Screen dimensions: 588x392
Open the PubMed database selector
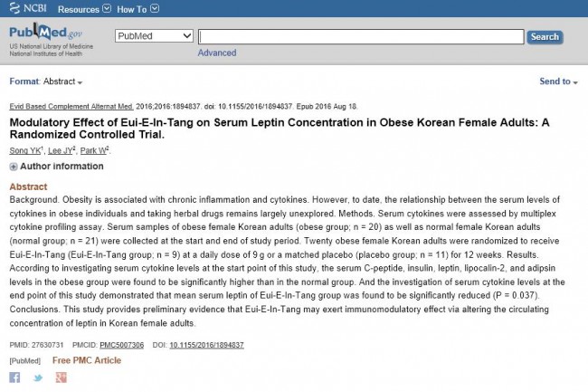coord(154,36)
